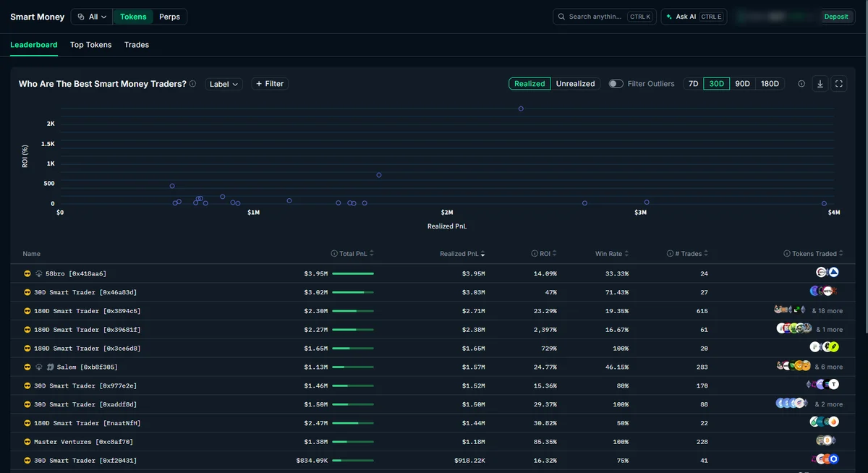Click Total PnL bar for $834.09K row
868x473 pixels.
(x=353, y=460)
